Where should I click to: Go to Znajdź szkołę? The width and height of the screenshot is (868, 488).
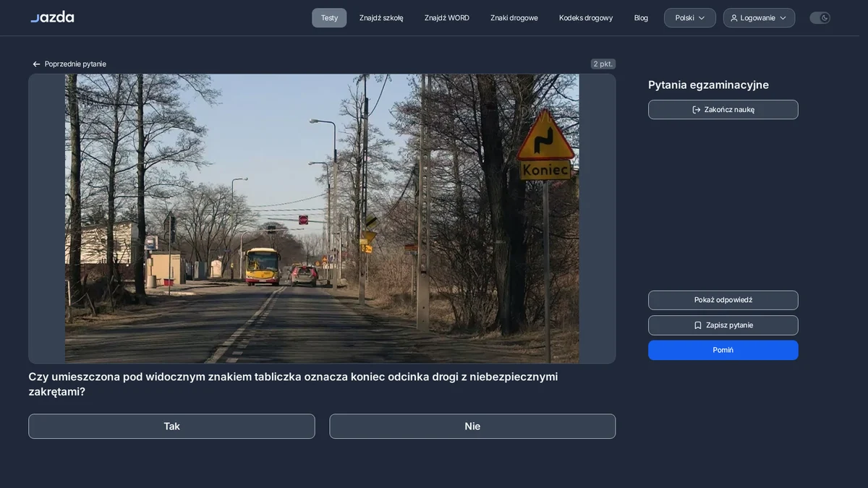click(x=381, y=18)
